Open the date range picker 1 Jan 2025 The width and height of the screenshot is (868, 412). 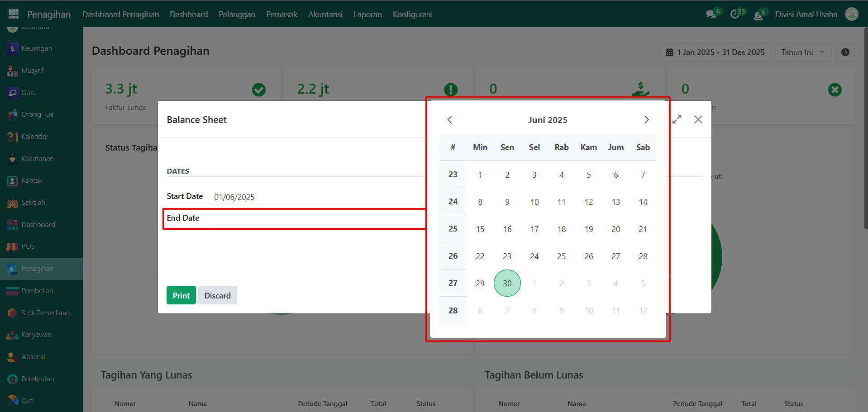tap(715, 52)
